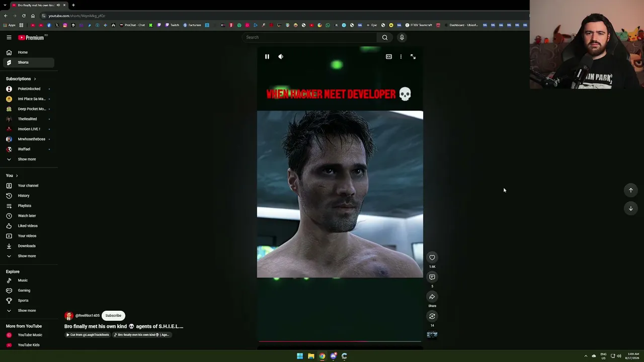
Task: Open Discord from the taskbar
Action: 333,356
